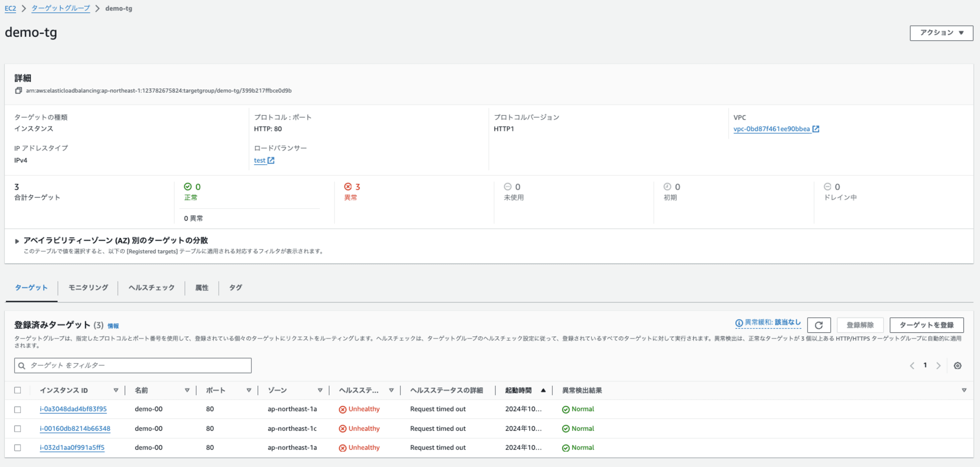This screenshot has height=467, width=980.
Task: Check the i-032d1aa0f991a5ff5 row checkbox
Action: [18, 448]
